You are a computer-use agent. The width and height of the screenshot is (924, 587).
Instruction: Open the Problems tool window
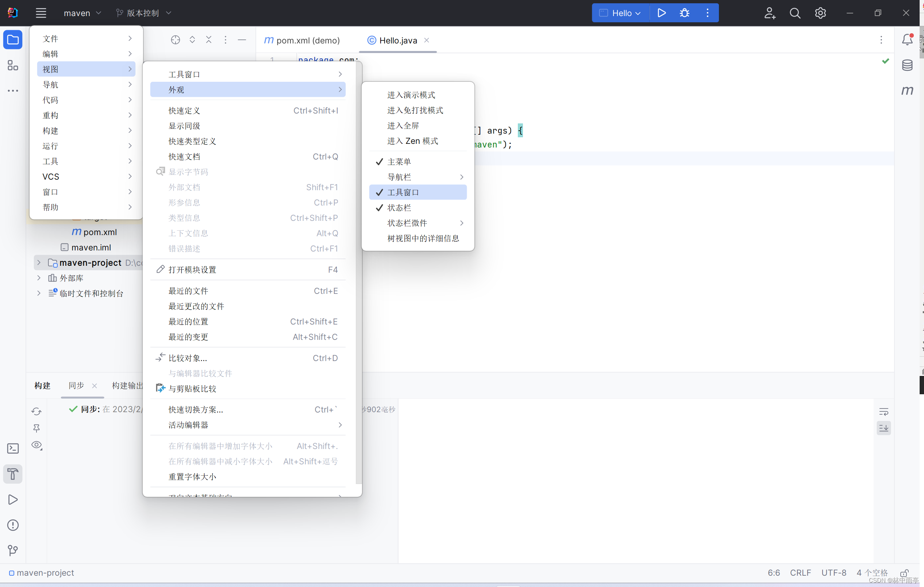13,525
